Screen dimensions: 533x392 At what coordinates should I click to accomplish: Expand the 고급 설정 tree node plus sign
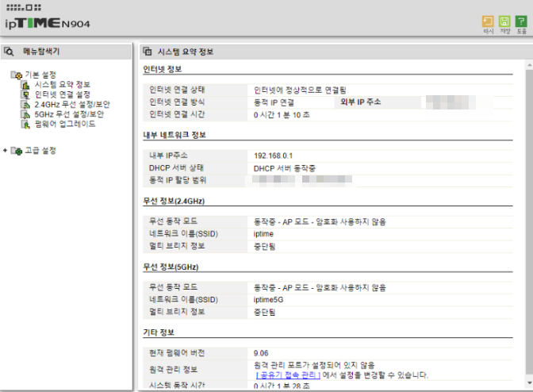[5, 150]
